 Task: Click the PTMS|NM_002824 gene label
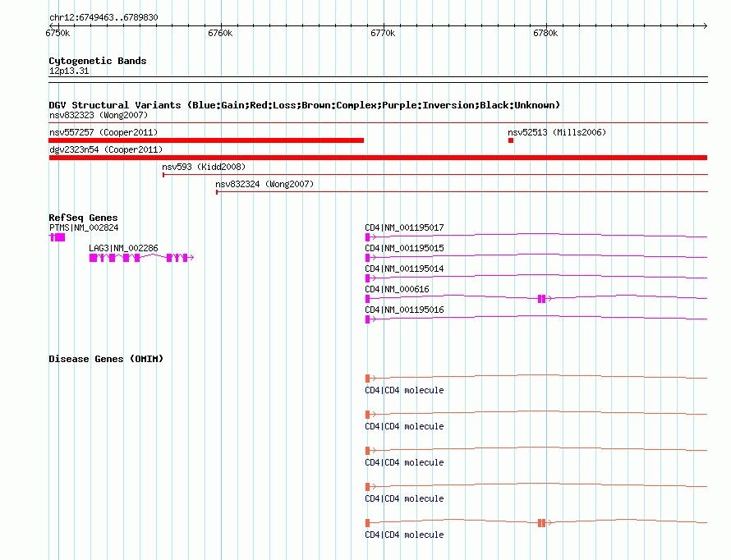click(84, 227)
